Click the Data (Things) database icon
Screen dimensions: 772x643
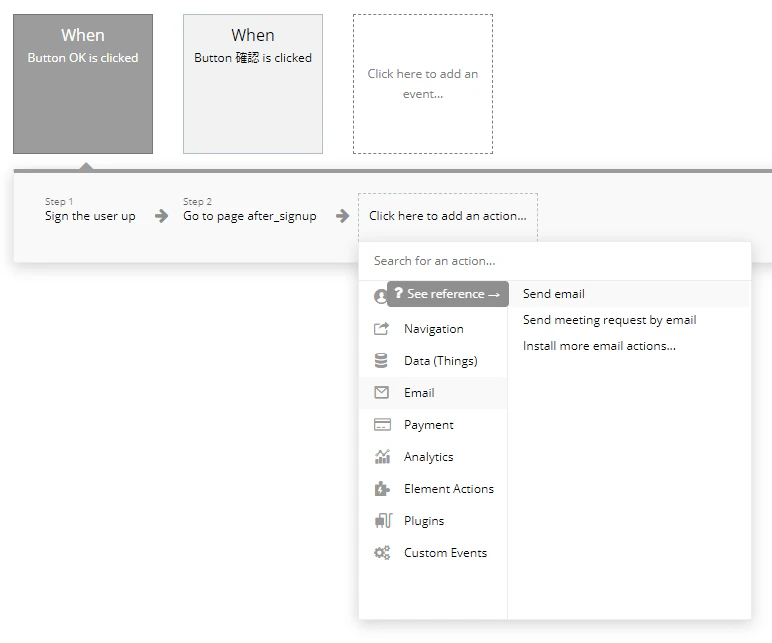click(x=381, y=361)
